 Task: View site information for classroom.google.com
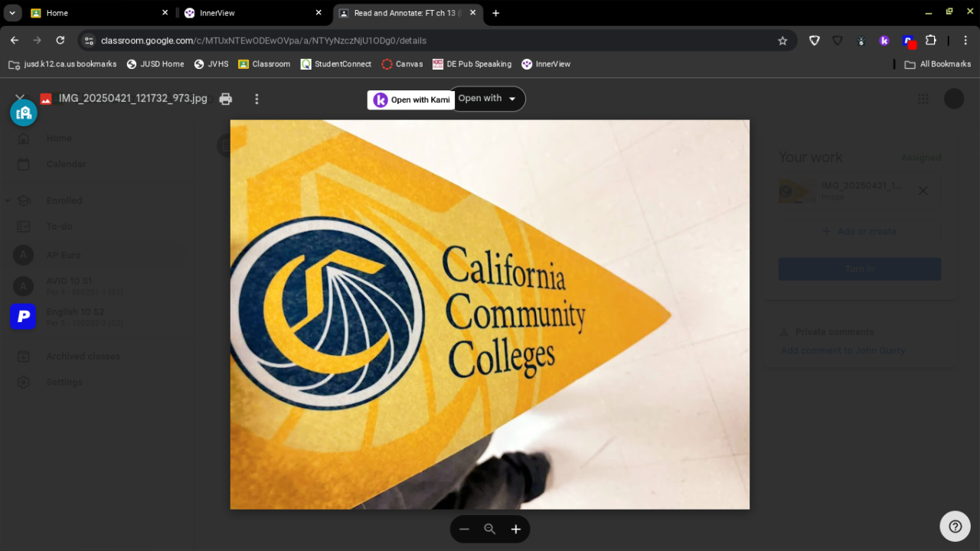coord(89,41)
